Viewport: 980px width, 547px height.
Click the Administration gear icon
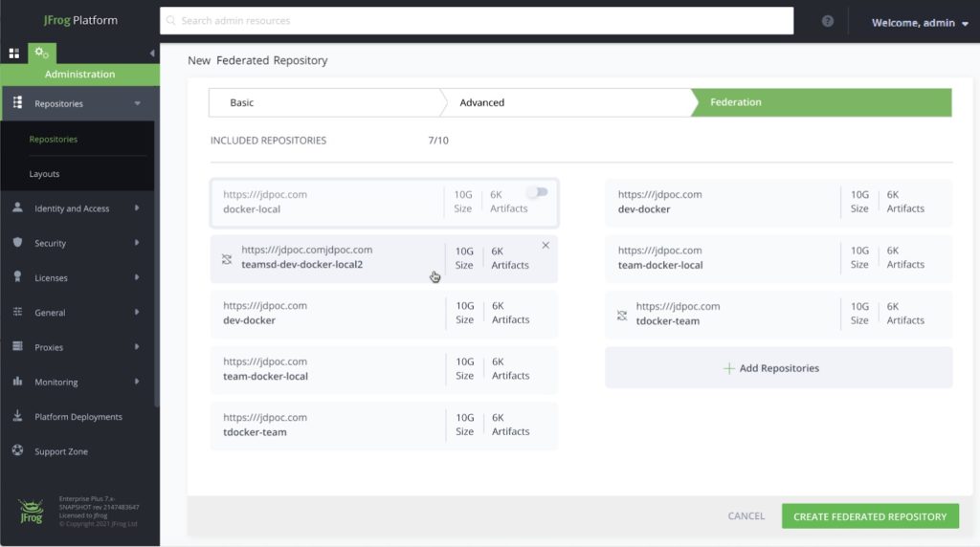point(41,54)
